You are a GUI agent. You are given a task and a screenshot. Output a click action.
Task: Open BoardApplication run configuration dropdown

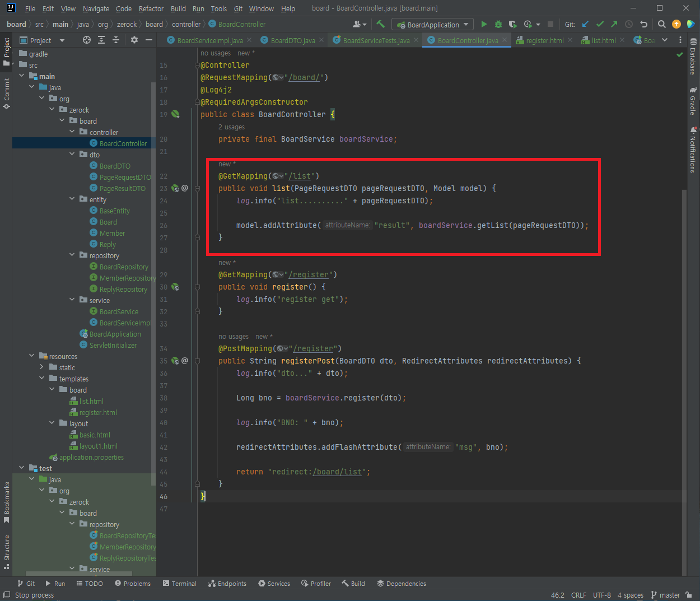click(x=432, y=25)
